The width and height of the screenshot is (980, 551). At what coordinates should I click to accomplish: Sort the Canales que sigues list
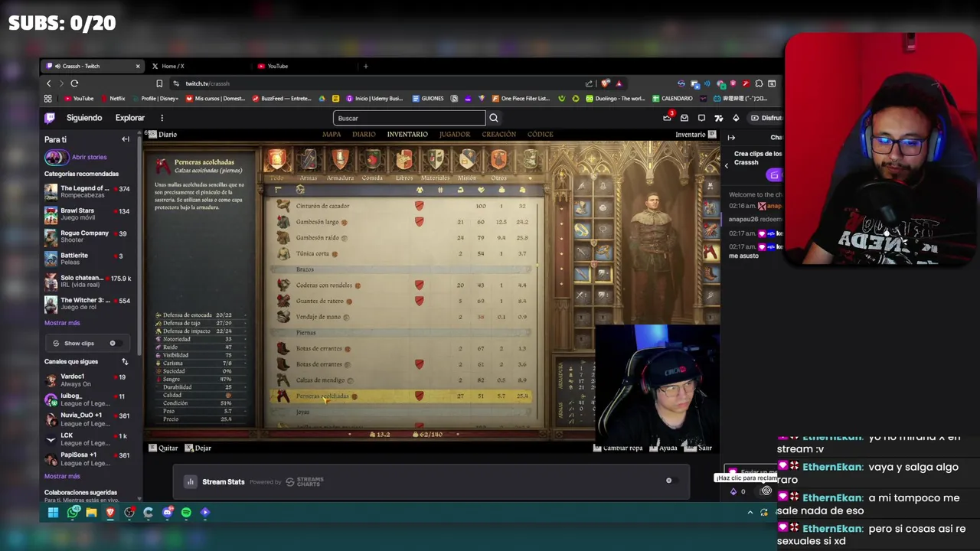(x=125, y=362)
